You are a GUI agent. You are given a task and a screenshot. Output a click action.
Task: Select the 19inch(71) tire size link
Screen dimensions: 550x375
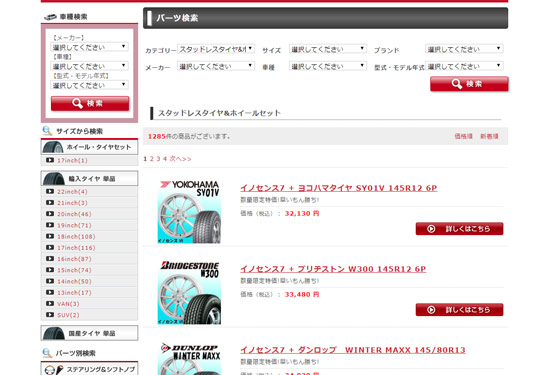(74, 225)
